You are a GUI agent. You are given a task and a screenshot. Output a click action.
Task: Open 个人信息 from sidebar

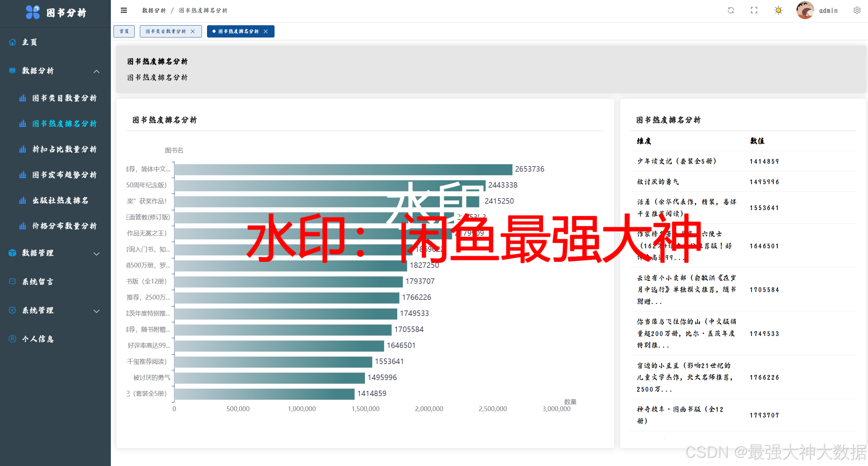click(38, 339)
